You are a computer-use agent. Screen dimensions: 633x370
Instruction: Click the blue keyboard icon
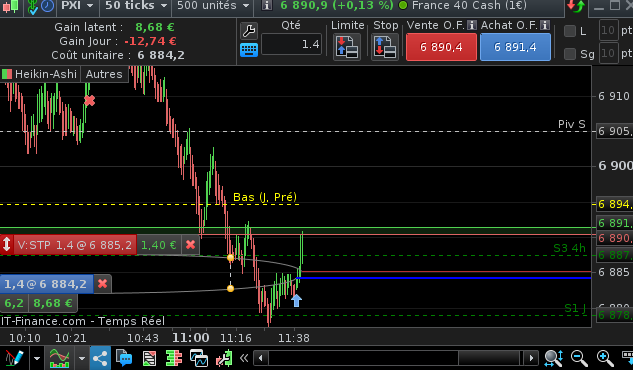tap(249, 50)
